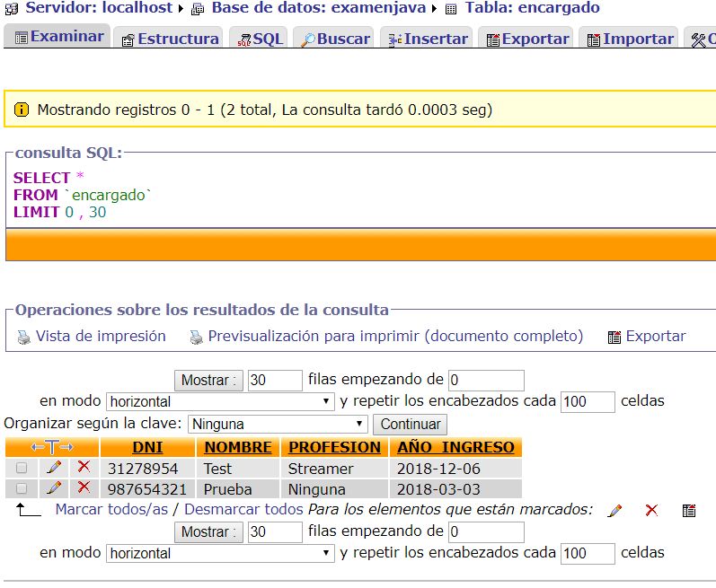716x588 pixels.
Task: Click the up-arrow icon beside Marcar todos/as
Action: coord(28,510)
